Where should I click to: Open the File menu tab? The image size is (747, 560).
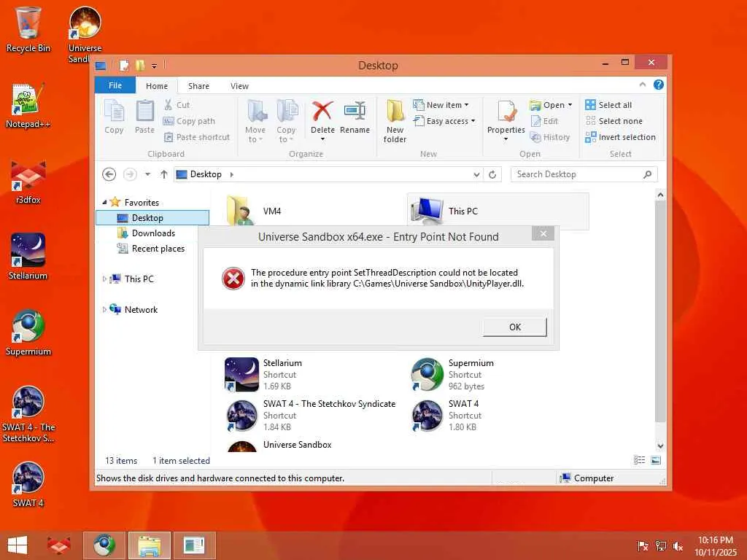coord(115,85)
